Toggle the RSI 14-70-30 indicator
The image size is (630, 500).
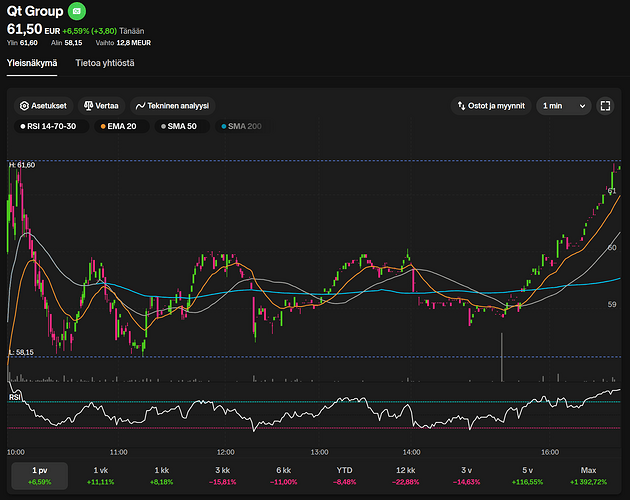coord(51,126)
